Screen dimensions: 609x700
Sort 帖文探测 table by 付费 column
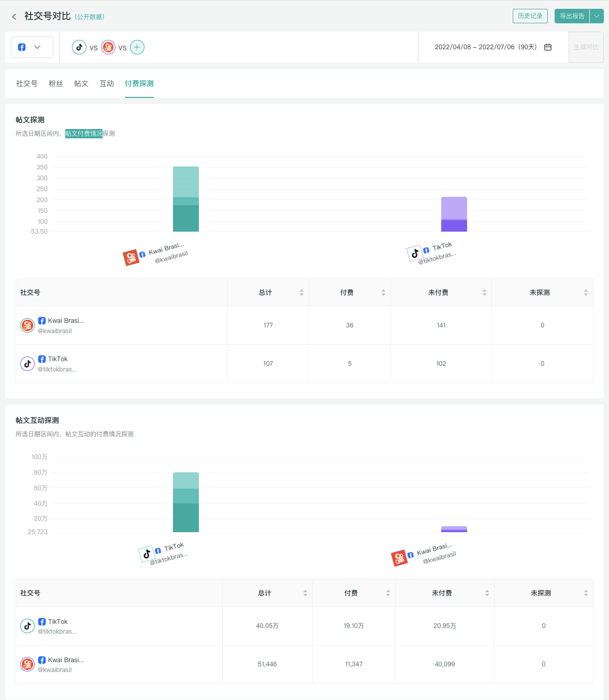383,293
